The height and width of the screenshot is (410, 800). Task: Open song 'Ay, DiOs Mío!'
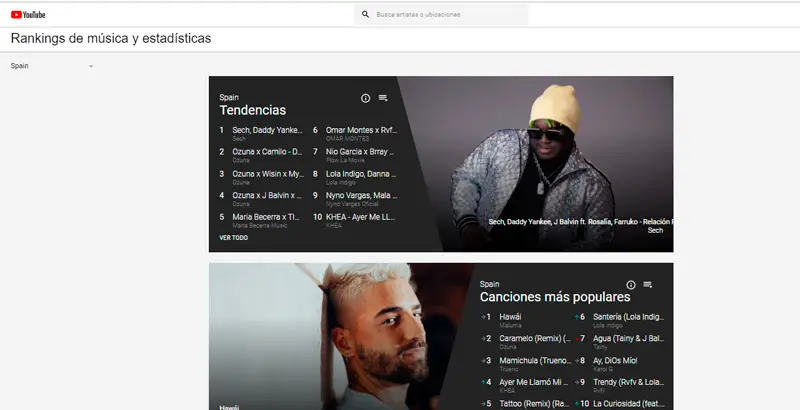click(615, 361)
